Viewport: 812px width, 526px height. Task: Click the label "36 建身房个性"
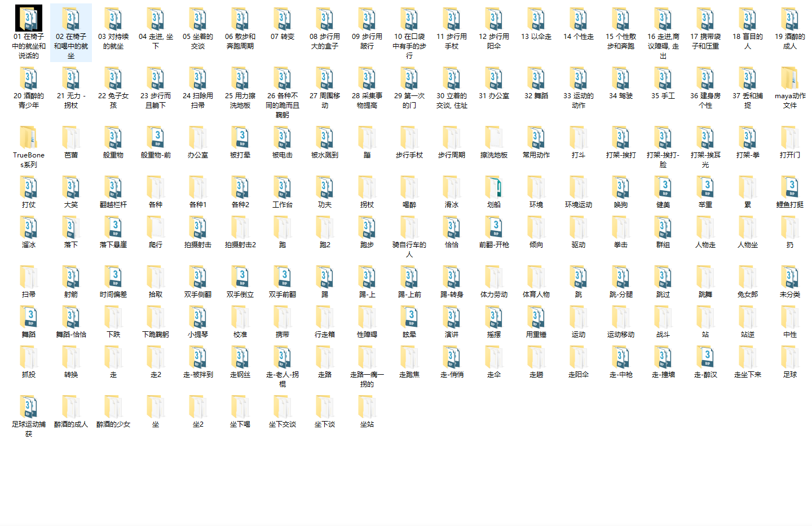(x=705, y=100)
